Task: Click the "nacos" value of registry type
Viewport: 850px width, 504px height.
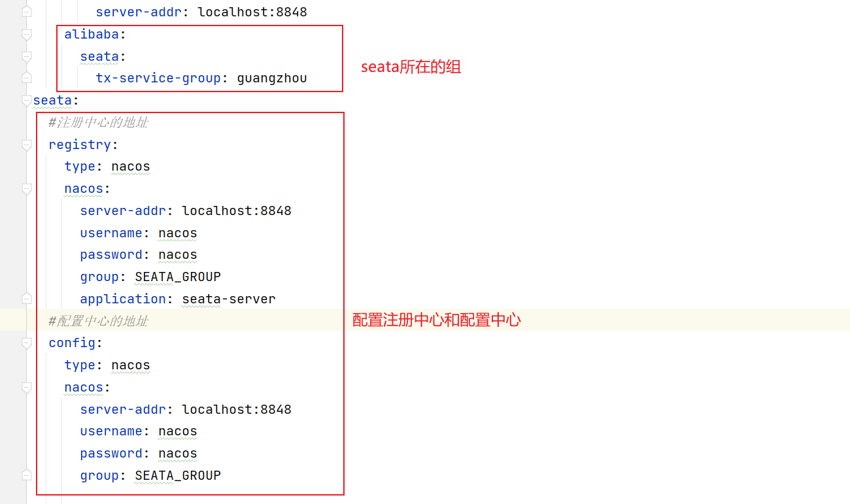Action: pyautogui.click(x=131, y=167)
